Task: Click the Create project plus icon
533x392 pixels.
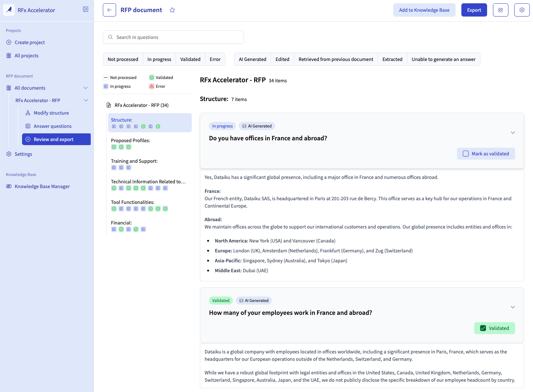Action: click(x=9, y=42)
